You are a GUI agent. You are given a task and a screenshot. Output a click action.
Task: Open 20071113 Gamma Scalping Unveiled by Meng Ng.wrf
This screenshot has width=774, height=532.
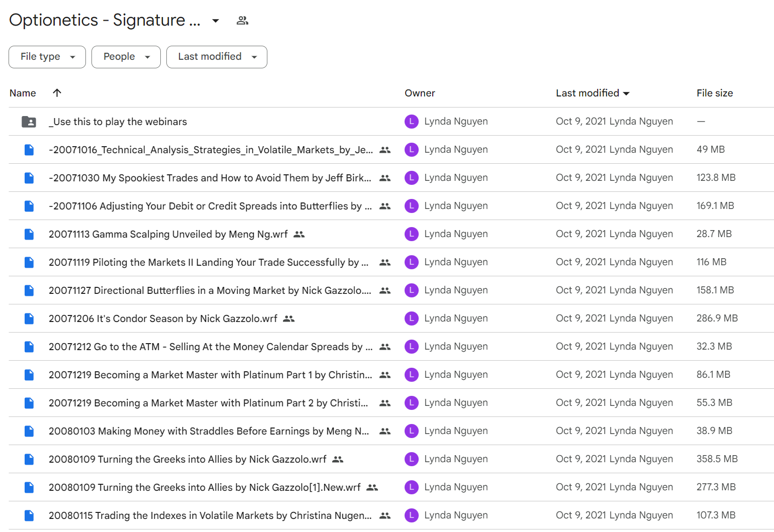click(168, 234)
